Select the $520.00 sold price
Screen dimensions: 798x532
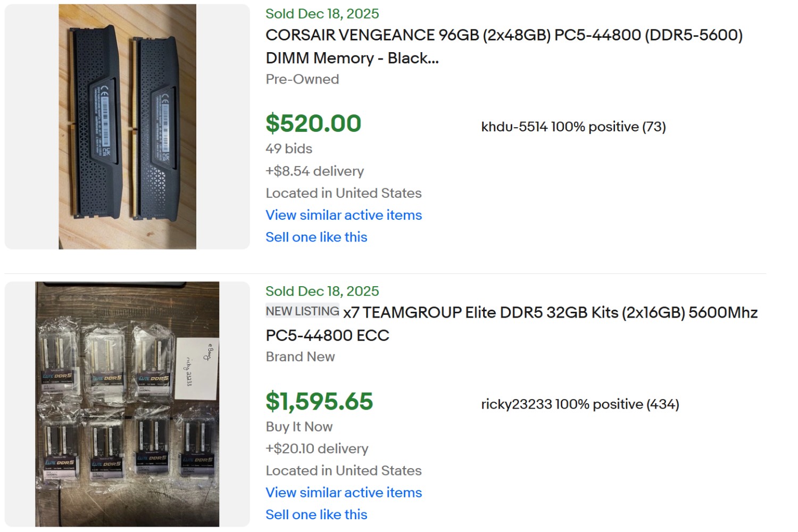pos(313,123)
